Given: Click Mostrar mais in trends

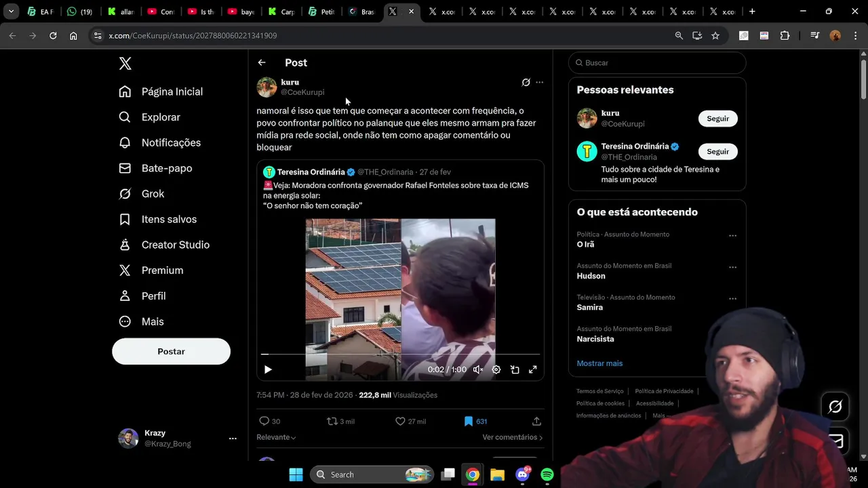Looking at the screenshot, I should [x=599, y=363].
